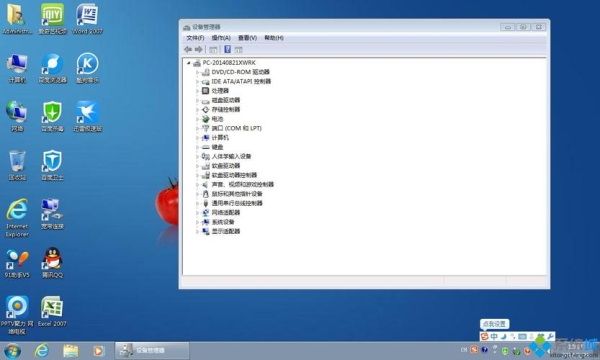
Task: Open the Help (H) menu
Action: (x=274, y=38)
